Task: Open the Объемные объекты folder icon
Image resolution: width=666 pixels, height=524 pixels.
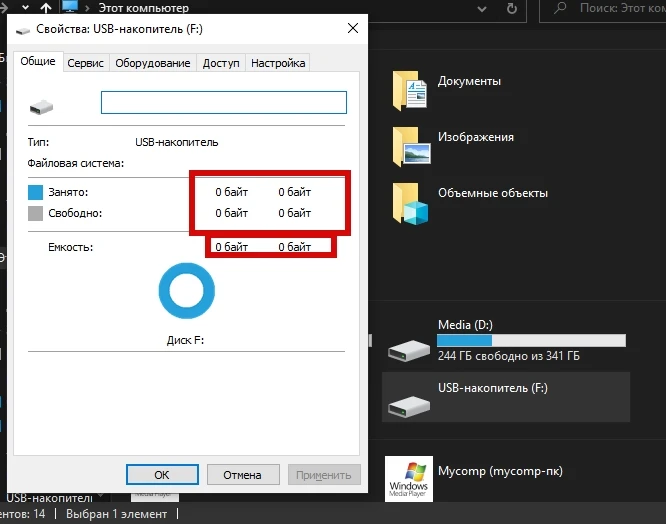Action: click(x=410, y=203)
